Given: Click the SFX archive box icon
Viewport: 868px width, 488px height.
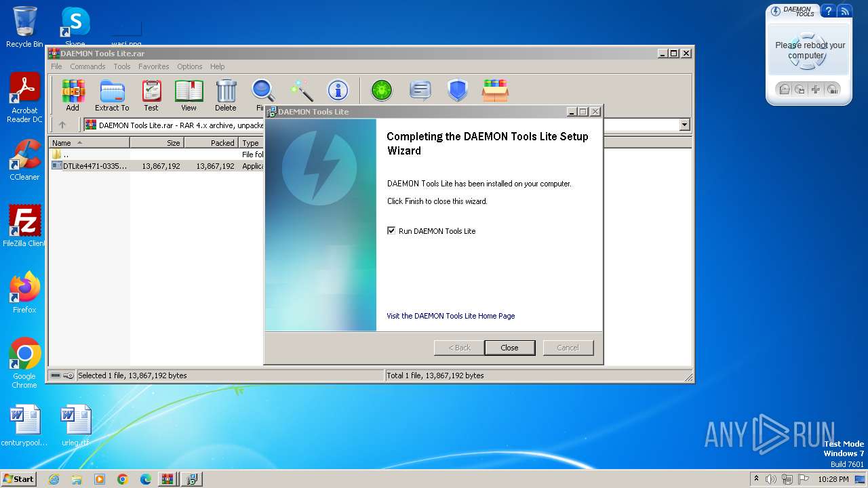Looking at the screenshot, I should click(495, 90).
